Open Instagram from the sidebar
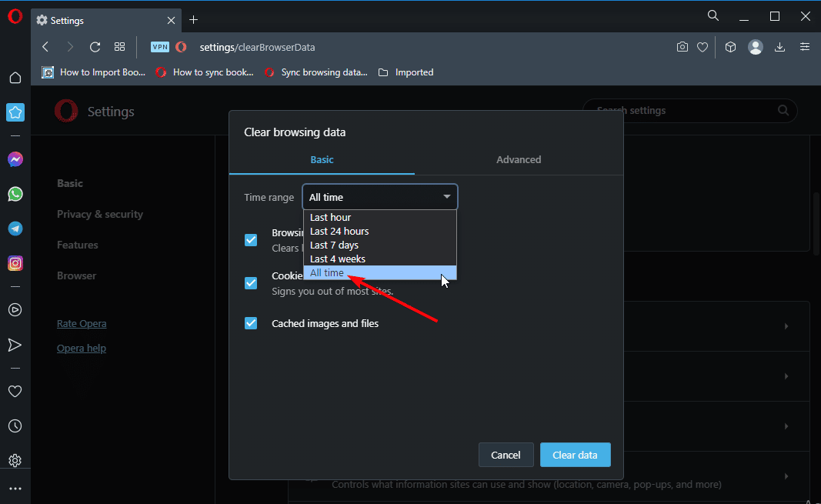This screenshot has width=821, height=504. (x=15, y=263)
